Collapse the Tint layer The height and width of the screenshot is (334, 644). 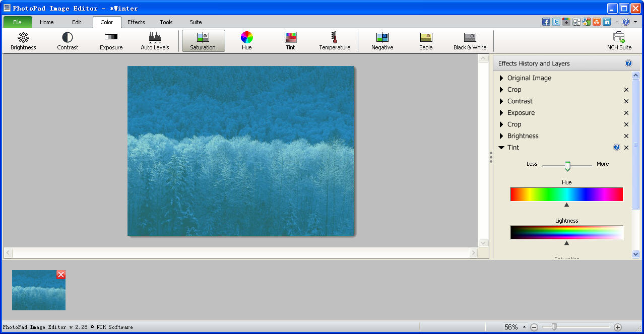click(501, 148)
